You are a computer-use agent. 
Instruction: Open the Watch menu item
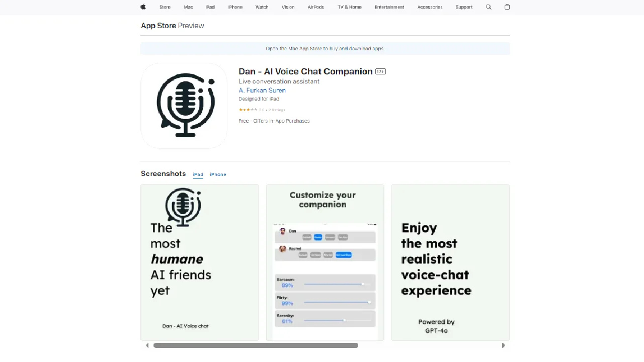pos(262,7)
